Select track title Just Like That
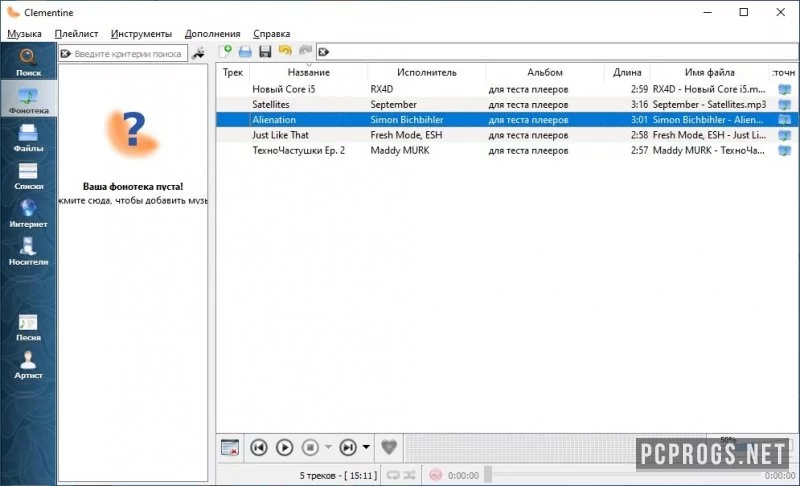The height and width of the screenshot is (486, 800). [280, 135]
